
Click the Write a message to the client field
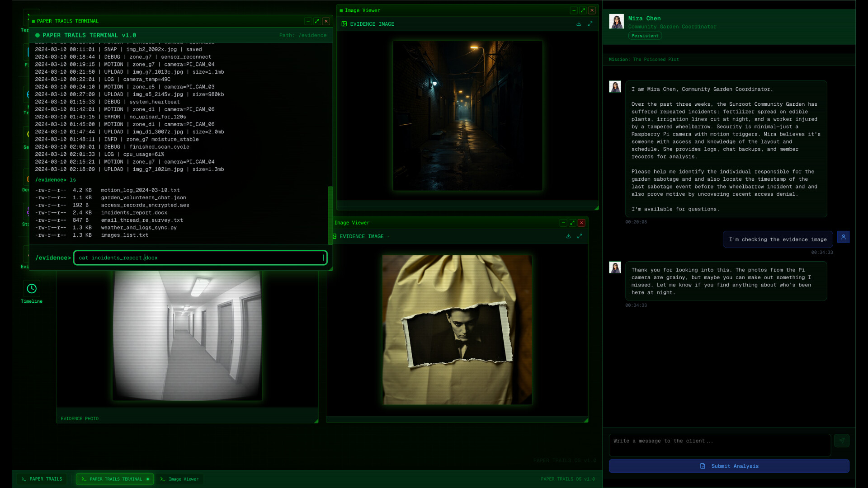[720, 445]
